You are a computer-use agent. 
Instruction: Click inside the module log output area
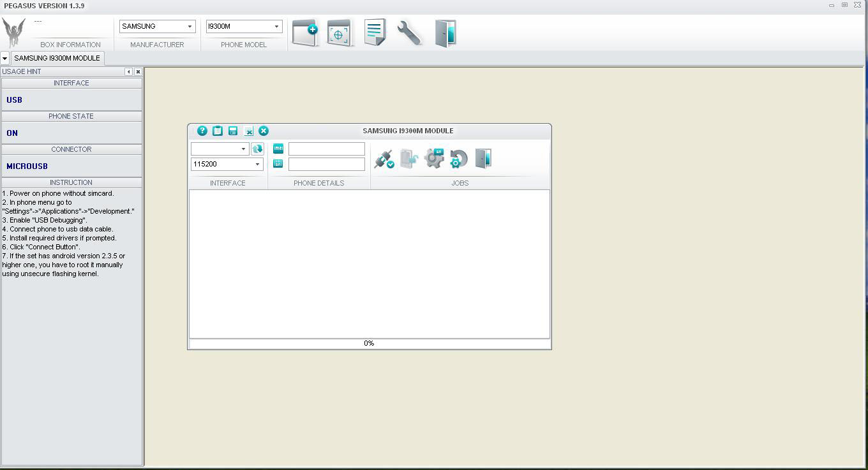(x=369, y=264)
